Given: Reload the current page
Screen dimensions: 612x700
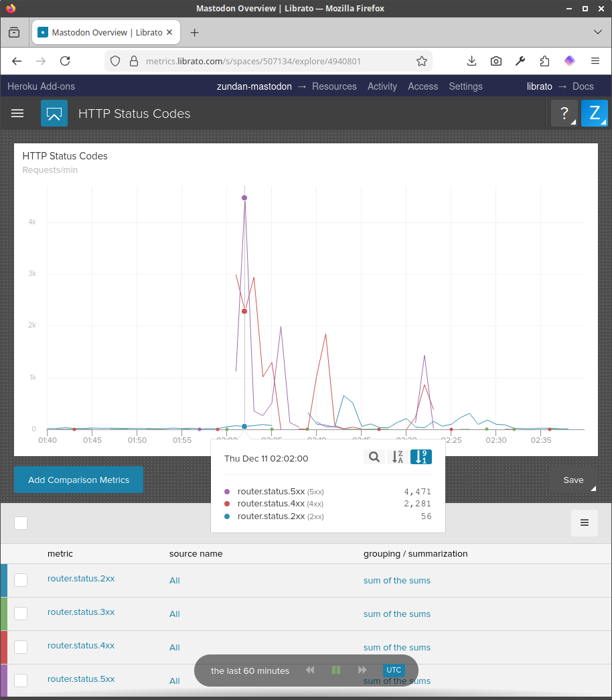Looking at the screenshot, I should (x=65, y=61).
